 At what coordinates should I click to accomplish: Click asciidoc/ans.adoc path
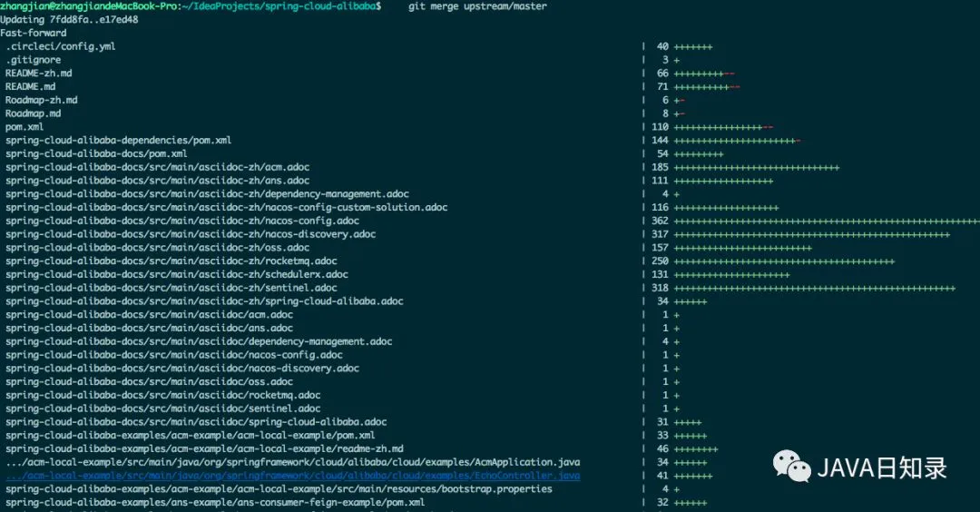150,329
